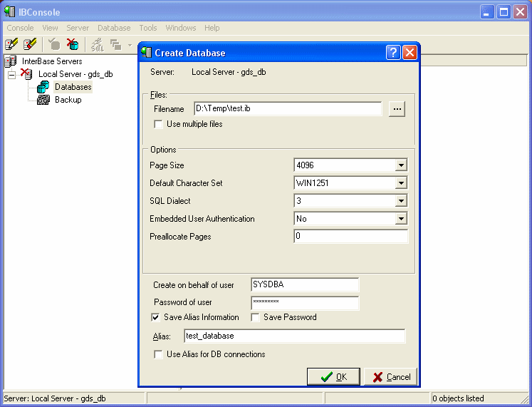Open the Windows menu

pos(180,28)
